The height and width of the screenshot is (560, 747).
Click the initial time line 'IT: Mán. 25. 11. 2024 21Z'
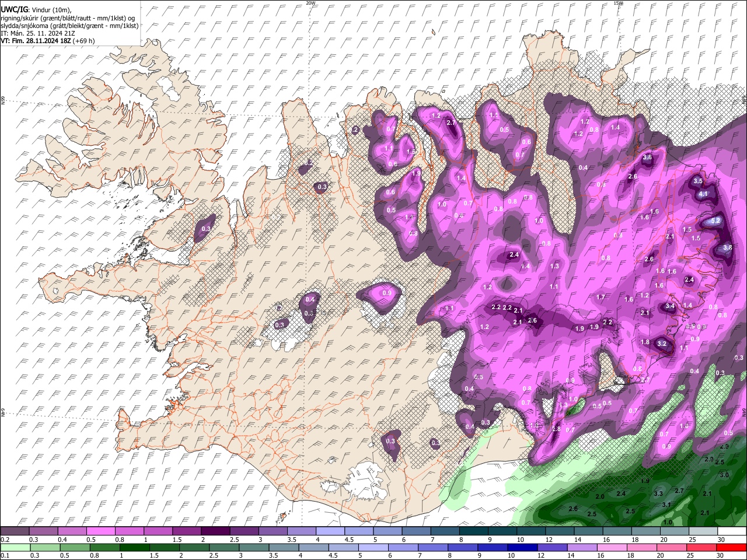coord(37,33)
